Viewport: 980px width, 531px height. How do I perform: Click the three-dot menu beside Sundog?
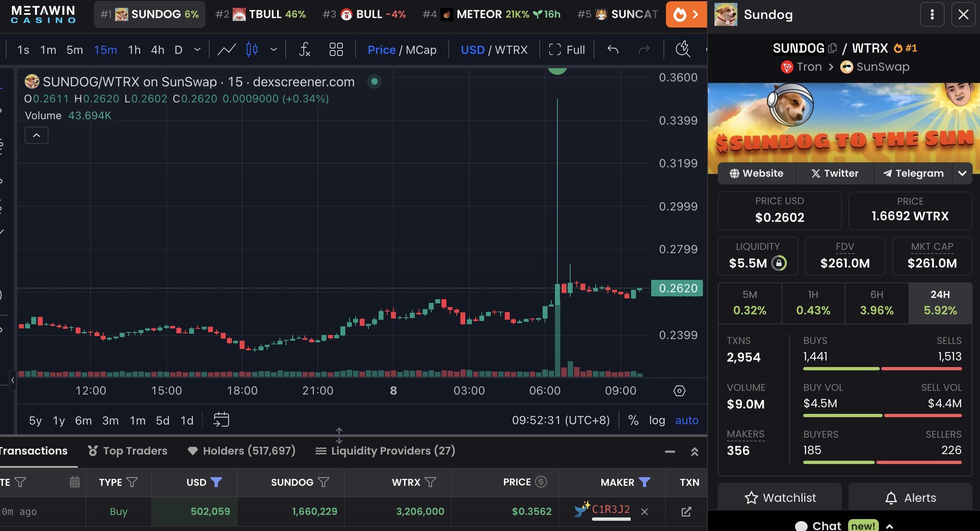click(931, 14)
